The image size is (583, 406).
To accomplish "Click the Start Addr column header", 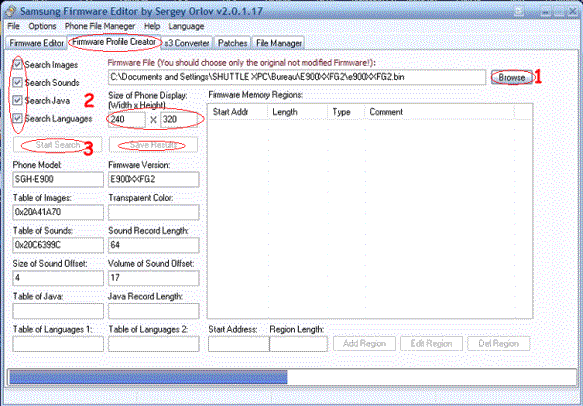I will click(238, 112).
